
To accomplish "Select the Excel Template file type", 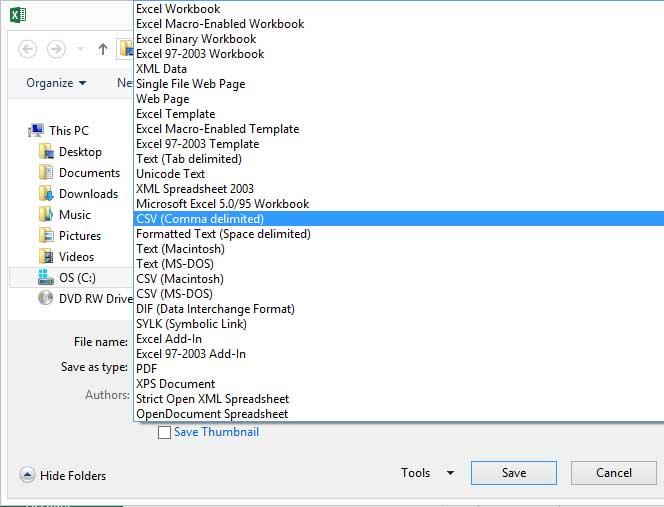I will coord(398,114).
